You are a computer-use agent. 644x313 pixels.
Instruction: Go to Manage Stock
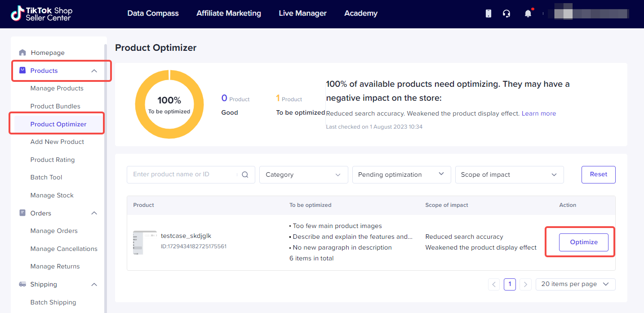click(52, 195)
